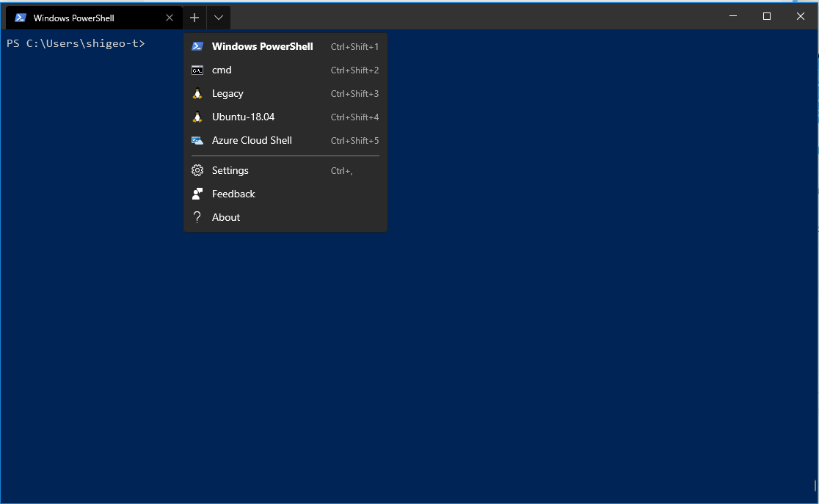Maximize the terminal window
The height and width of the screenshot is (504, 819).
[767, 16]
